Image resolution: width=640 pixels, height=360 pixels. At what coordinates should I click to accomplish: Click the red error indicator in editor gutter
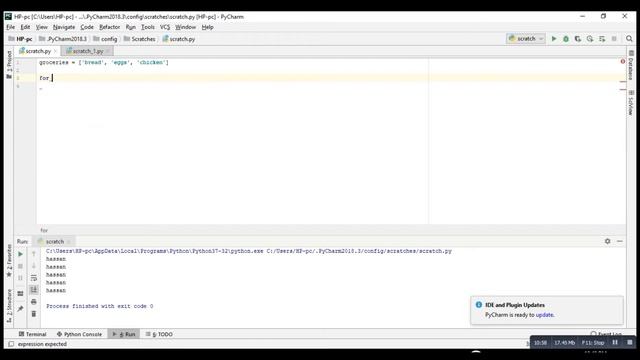click(622, 62)
